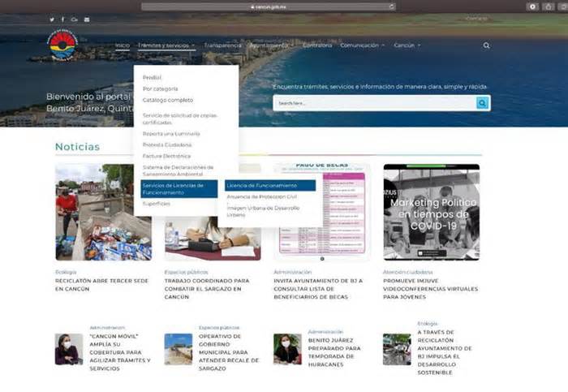
Task: Open the header search magnifier icon
Action: click(x=486, y=45)
